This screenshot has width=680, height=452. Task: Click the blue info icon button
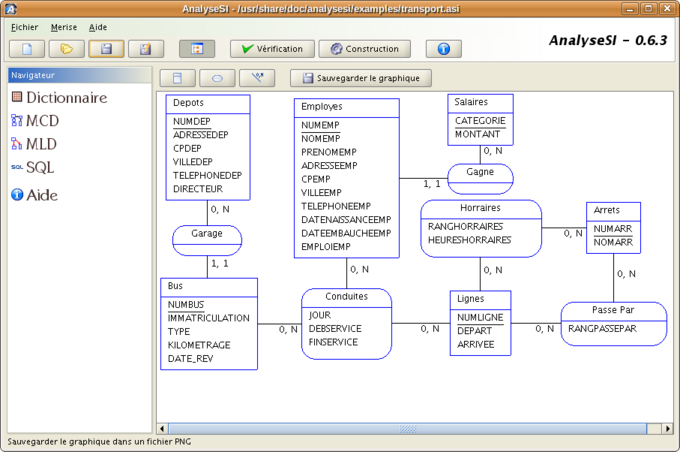(x=443, y=48)
